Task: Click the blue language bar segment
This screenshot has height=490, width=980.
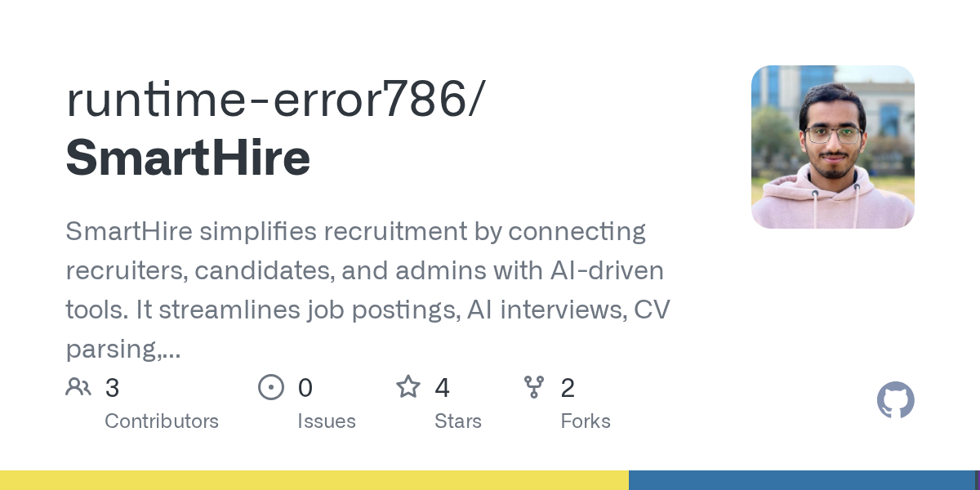Action: [x=802, y=480]
